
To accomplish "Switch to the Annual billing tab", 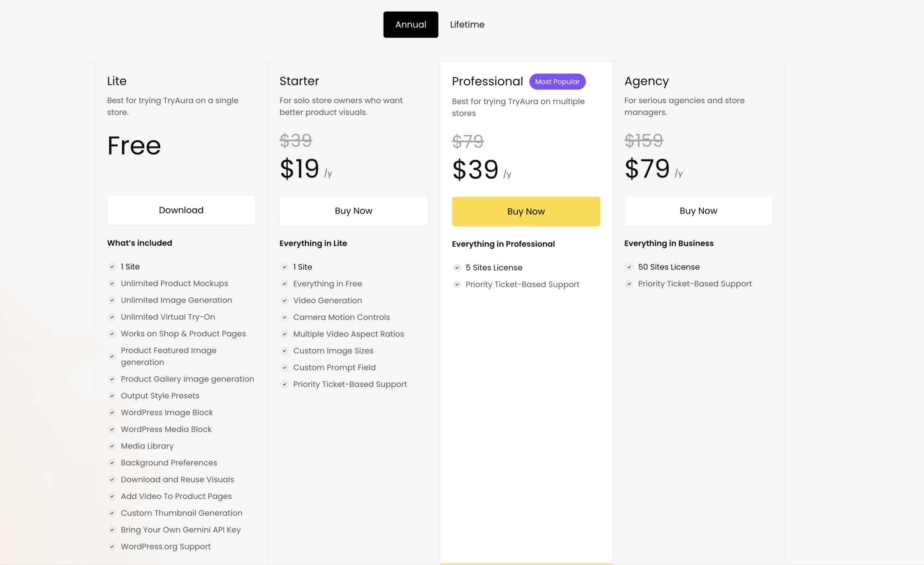I will coord(411,25).
